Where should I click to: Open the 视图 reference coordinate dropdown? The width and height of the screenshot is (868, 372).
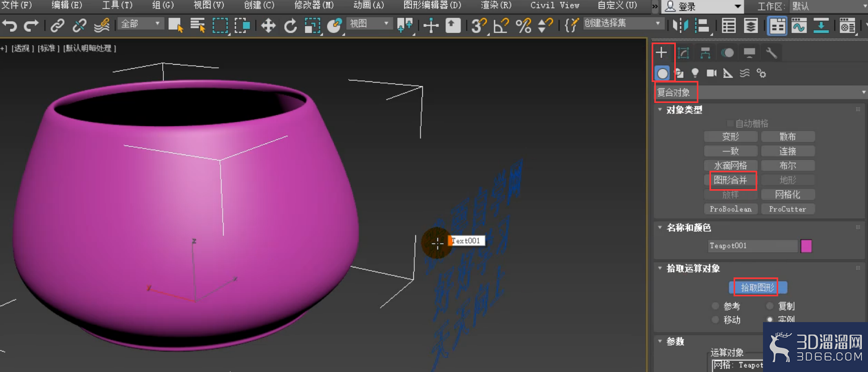click(370, 24)
